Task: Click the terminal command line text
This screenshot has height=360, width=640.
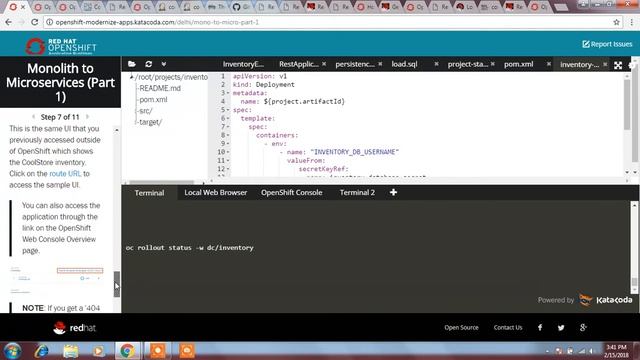Action: (189, 248)
